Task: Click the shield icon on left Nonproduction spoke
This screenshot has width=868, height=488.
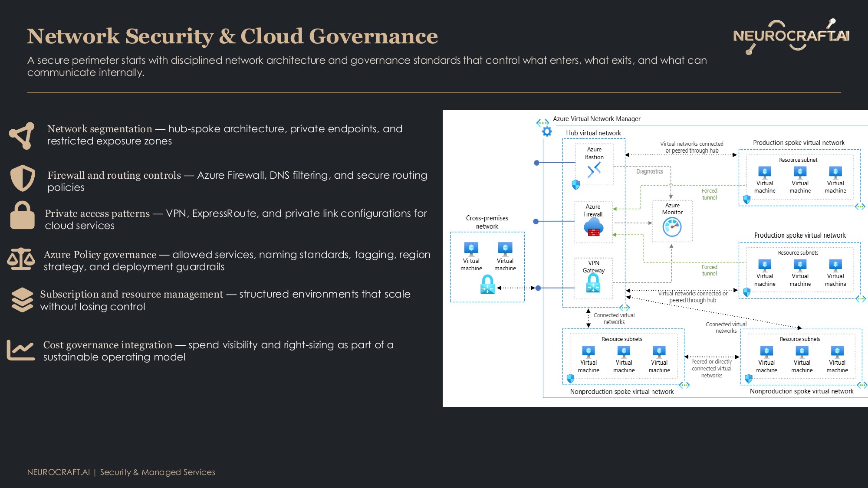Action: 571,378
